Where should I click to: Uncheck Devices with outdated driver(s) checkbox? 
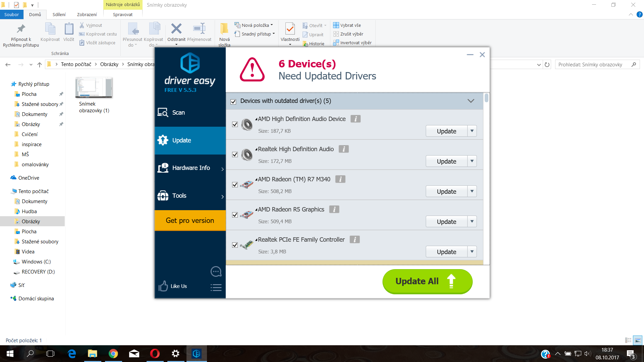click(x=233, y=102)
